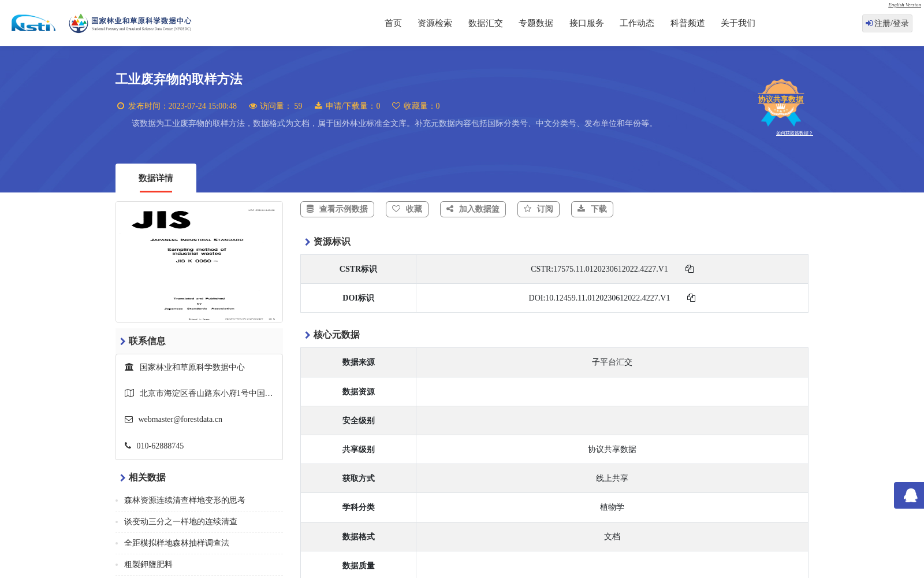Click the 线上共享 cell

(612, 479)
